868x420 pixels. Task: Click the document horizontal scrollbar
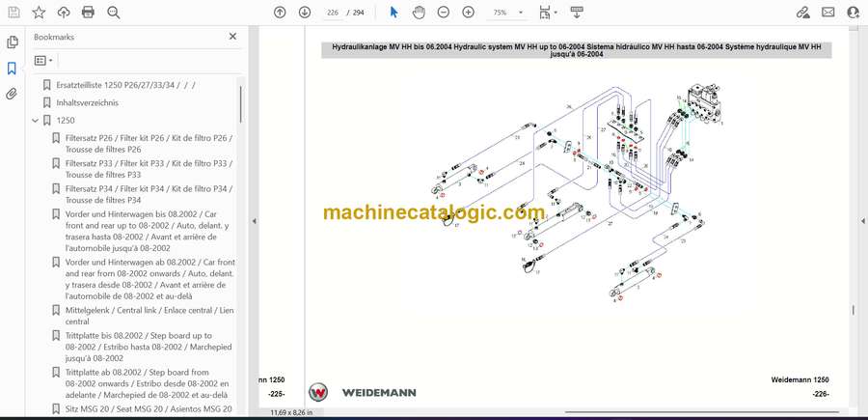click(x=702, y=412)
